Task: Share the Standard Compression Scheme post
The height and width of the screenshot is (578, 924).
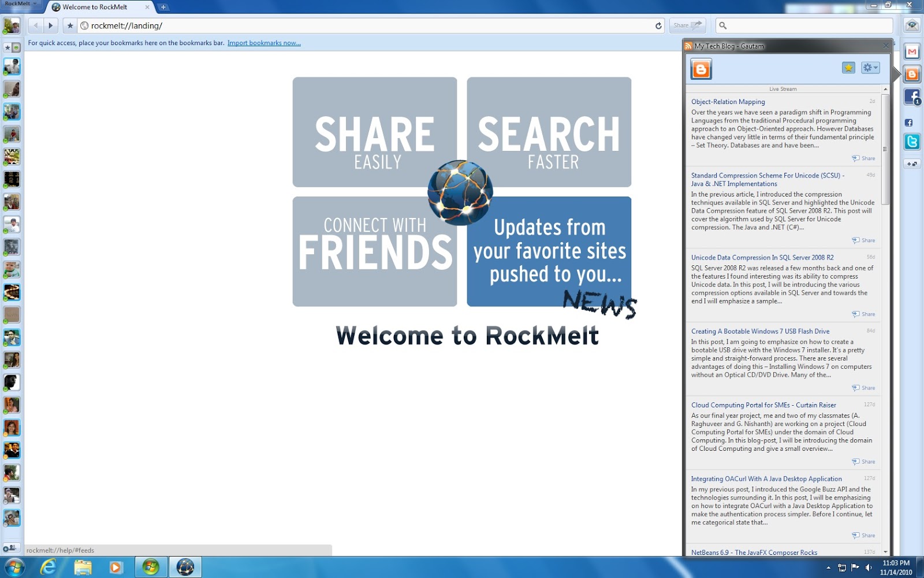Action: pos(863,240)
